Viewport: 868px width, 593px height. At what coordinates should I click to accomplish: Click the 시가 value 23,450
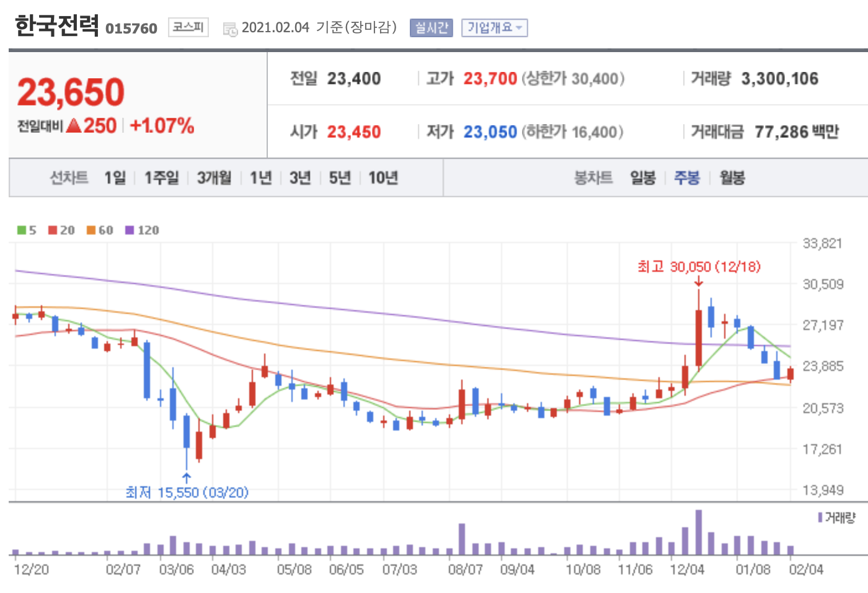pos(354,132)
